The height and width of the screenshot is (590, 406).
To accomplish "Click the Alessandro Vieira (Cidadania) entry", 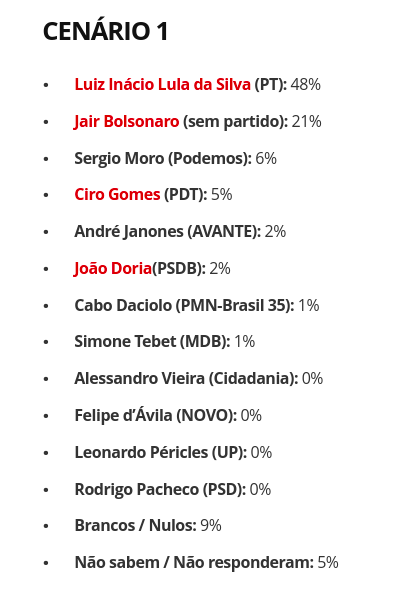I will pyautogui.click(x=199, y=379).
